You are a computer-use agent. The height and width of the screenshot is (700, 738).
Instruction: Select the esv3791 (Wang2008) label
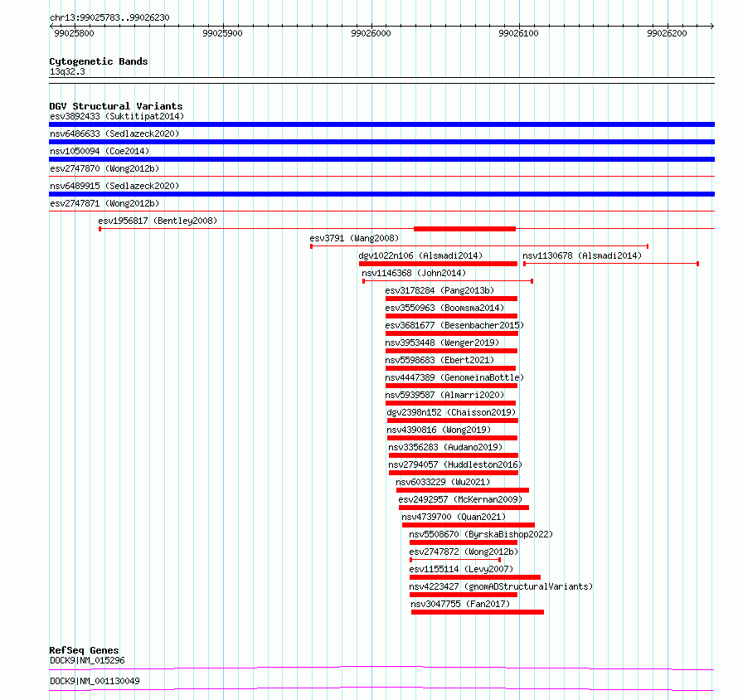coord(354,238)
